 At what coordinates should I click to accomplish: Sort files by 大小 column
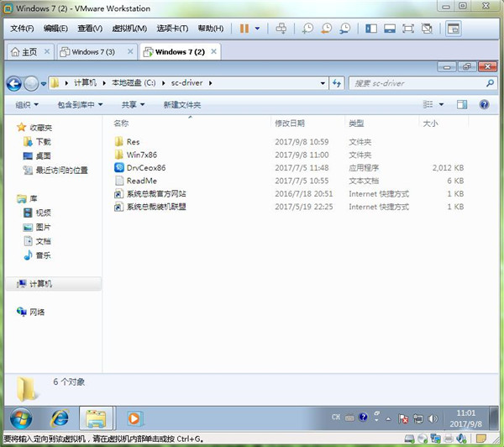[x=430, y=124]
